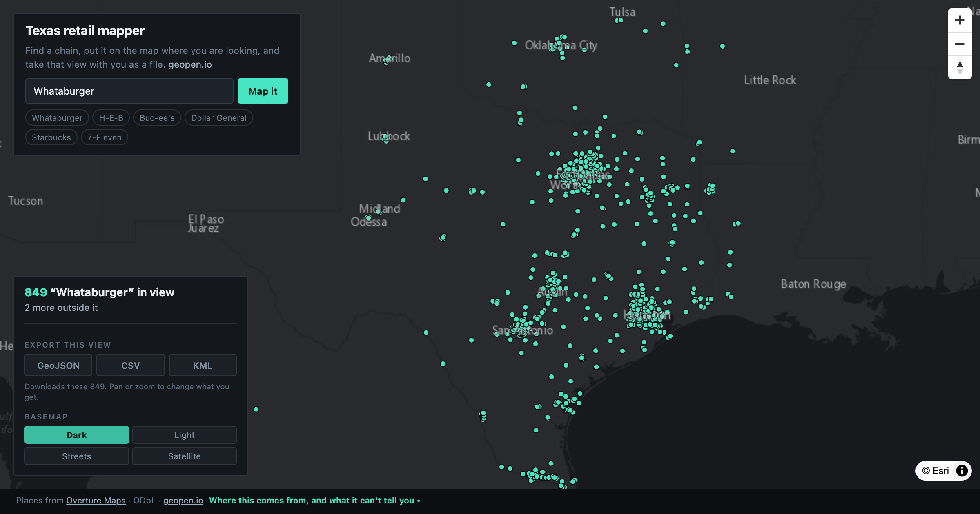
Task: Switch the basemap to Dark
Action: [x=77, y=435]
